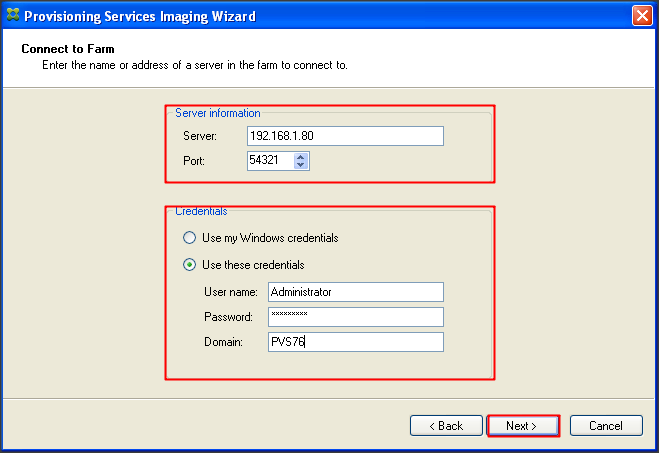This screenshot has width=659, height=453.
Task: Focus the Port number field
Action: click(x=270, y=161)
